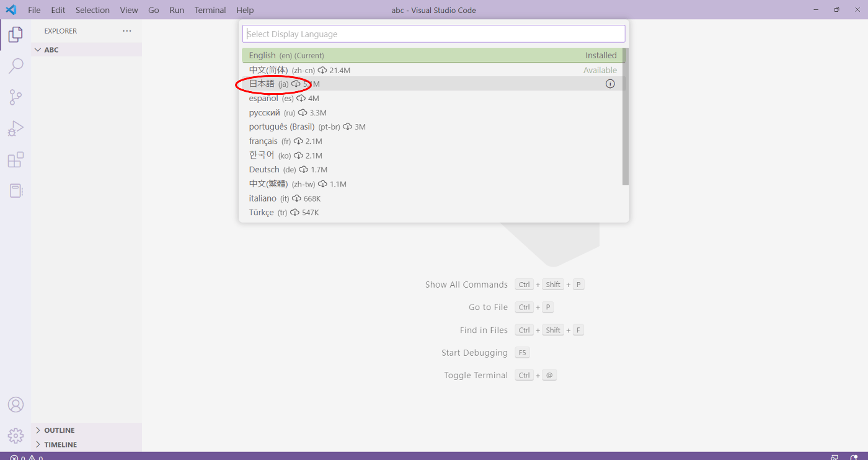Open the View menu

(x=129, y=10)
